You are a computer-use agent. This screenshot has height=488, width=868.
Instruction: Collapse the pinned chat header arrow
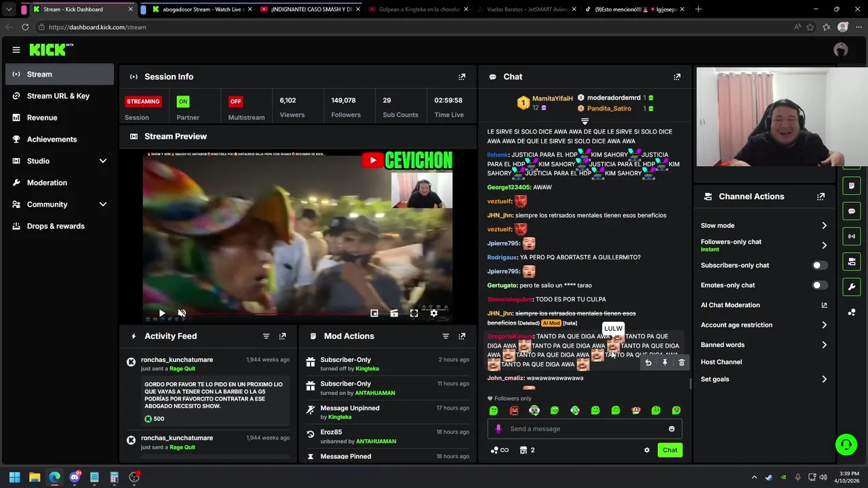585,121
